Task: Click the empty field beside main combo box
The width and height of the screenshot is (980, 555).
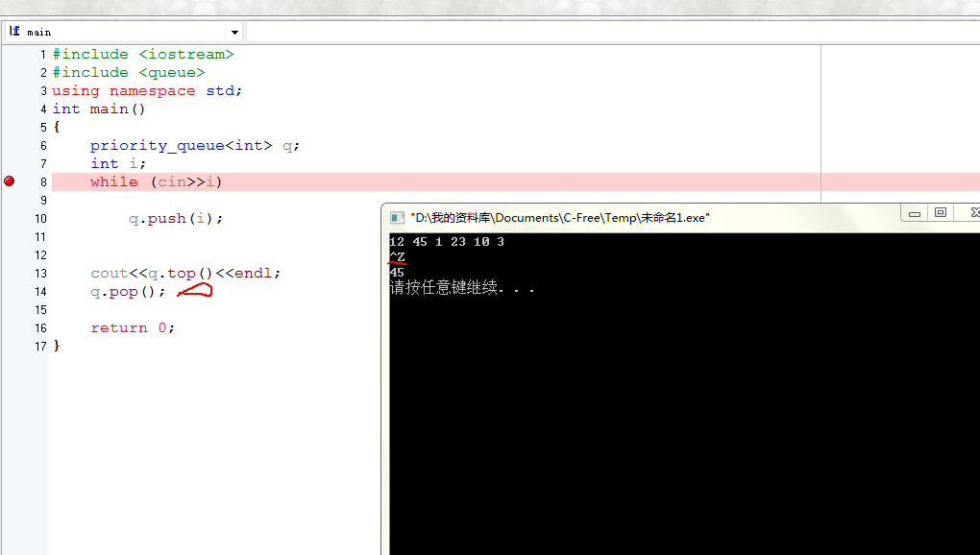Action: [x=613, y=32]
